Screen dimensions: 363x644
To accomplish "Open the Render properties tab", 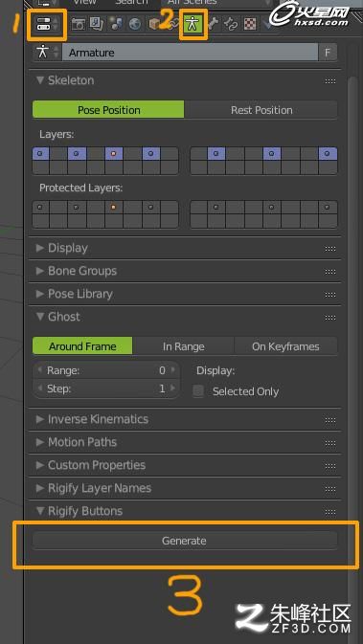I will point(79,24).
